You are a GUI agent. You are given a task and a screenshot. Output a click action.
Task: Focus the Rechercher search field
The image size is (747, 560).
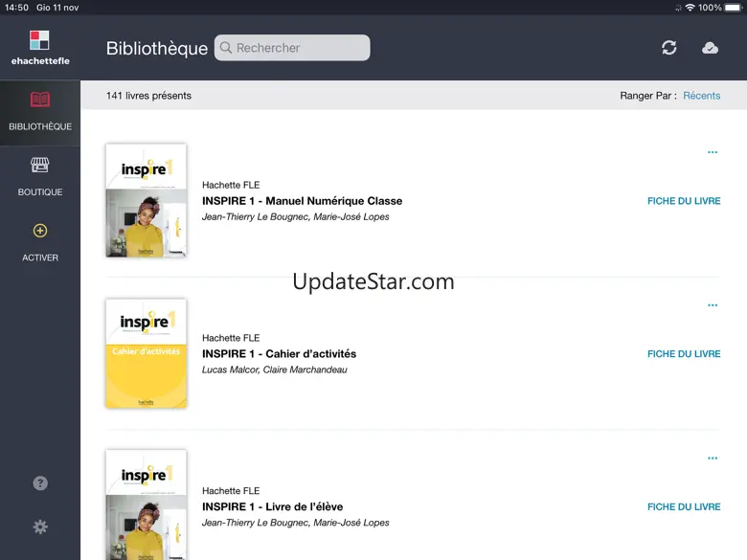(x=292, y=48)
